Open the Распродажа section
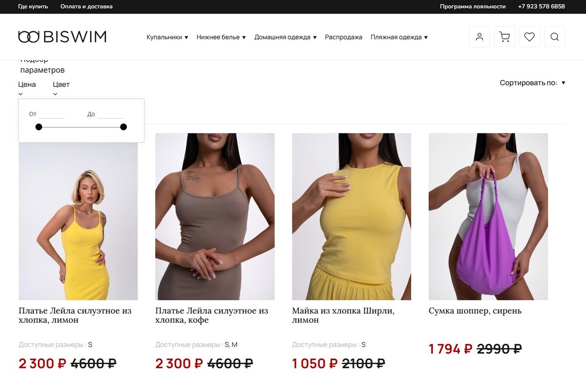 [x=343, y=37]
